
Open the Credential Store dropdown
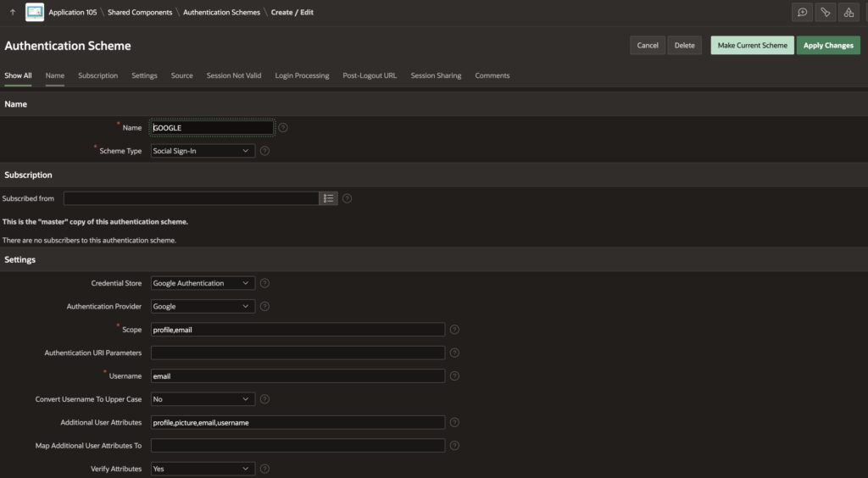tap(203, 283)
